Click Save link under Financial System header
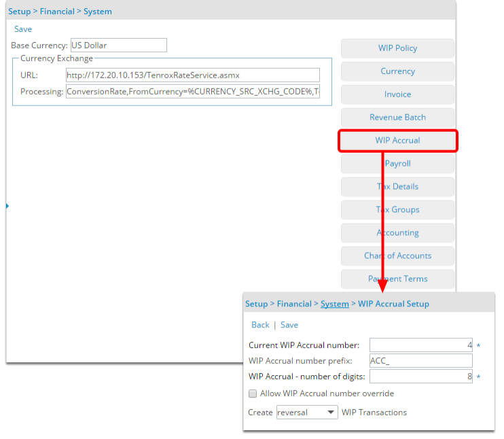This screenshot has height=439, width=504. (x=23, y=29)
